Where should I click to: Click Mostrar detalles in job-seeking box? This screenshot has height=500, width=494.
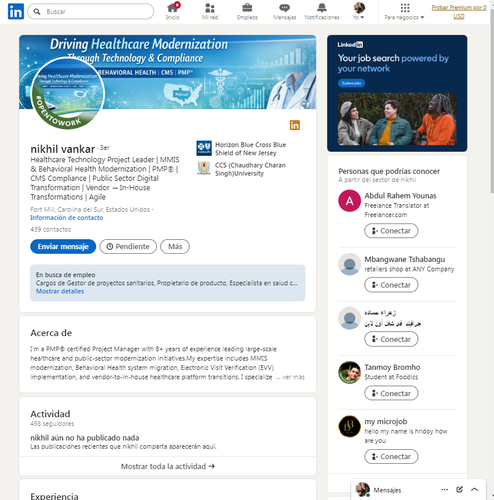click(60, 291)
